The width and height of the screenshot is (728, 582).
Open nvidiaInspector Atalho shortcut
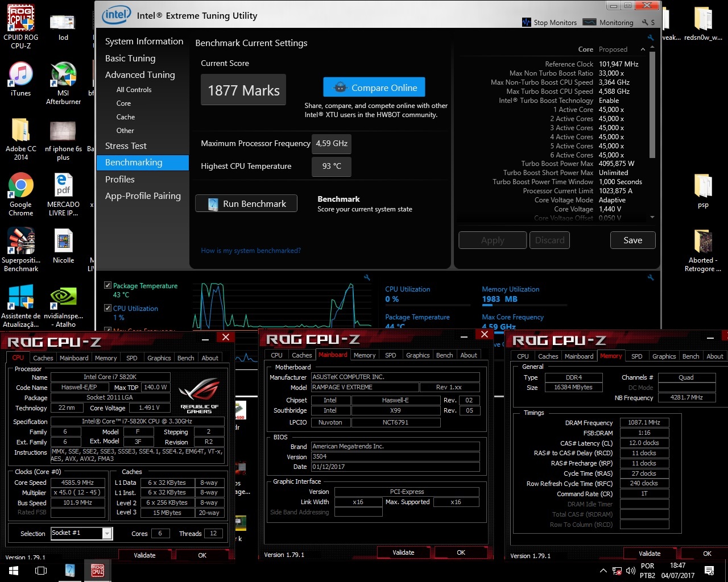[x=63, y=306]
